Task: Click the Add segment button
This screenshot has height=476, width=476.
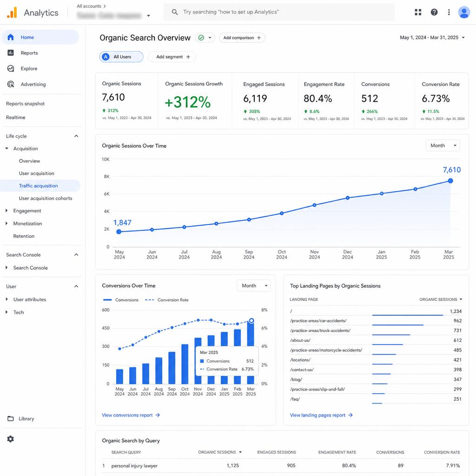Action: [x=172, y=57]
